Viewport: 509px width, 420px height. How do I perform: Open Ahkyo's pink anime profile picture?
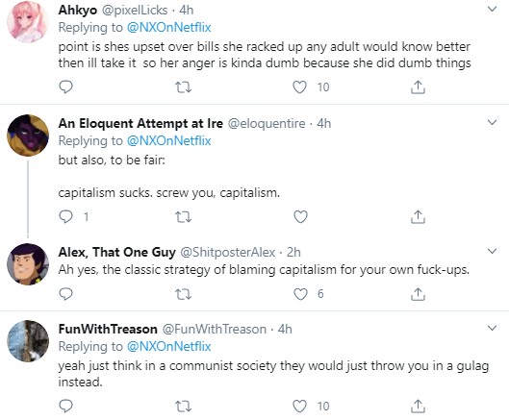[28, 22]
